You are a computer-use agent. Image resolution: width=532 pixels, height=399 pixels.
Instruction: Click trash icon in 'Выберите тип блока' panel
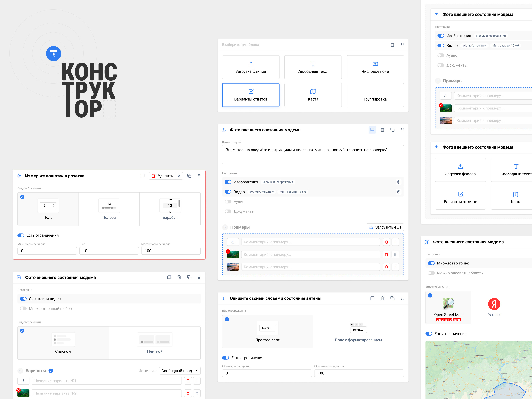tap(392, 44)
